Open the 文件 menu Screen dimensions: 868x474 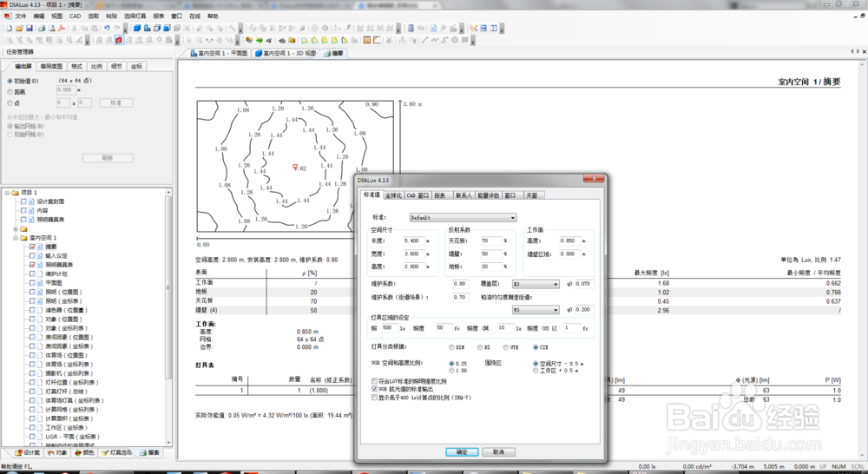click(x=21, y=16)
